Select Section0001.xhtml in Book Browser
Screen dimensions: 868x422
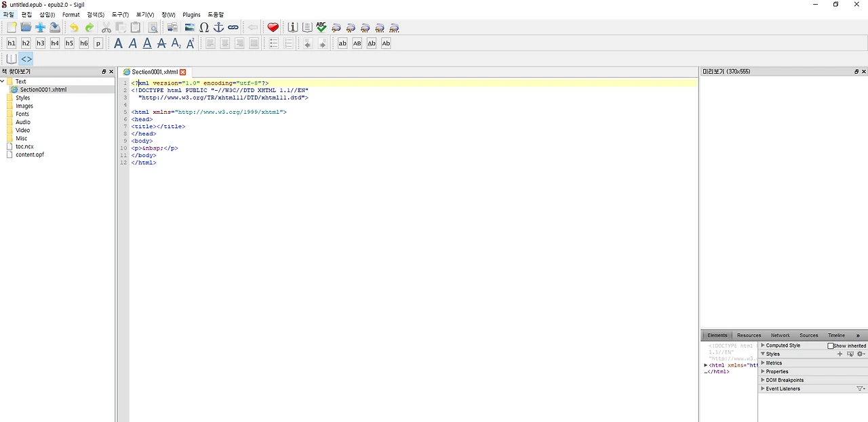(x=43, y=89)
